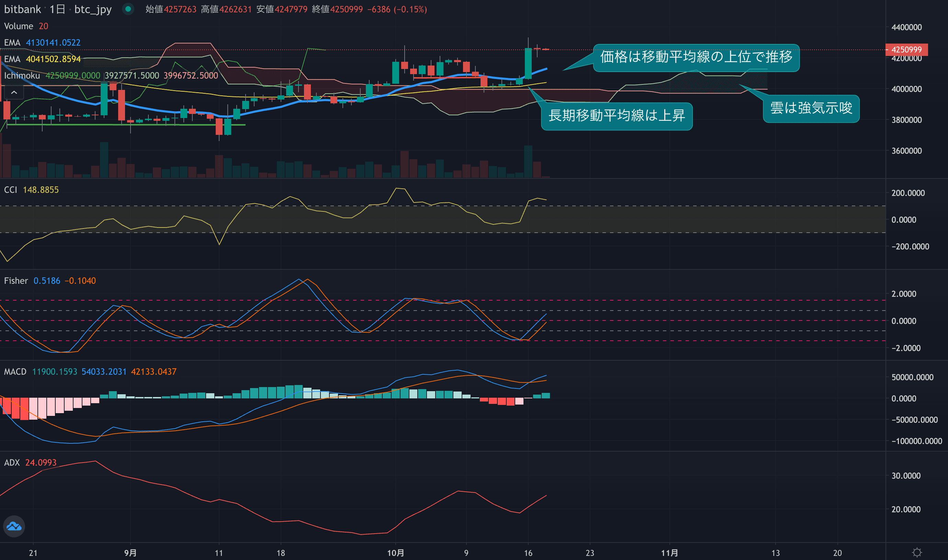Click the red 4250999 price label
The image size is (948, 560).
(906, 50)
